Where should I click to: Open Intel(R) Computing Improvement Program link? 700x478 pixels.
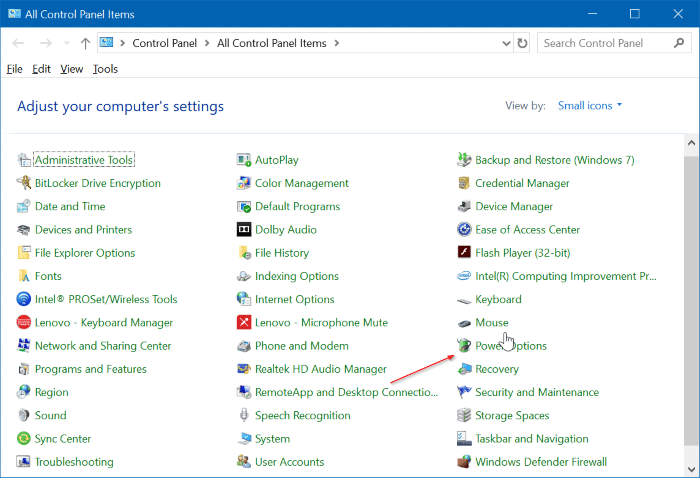tap(566, 276)
